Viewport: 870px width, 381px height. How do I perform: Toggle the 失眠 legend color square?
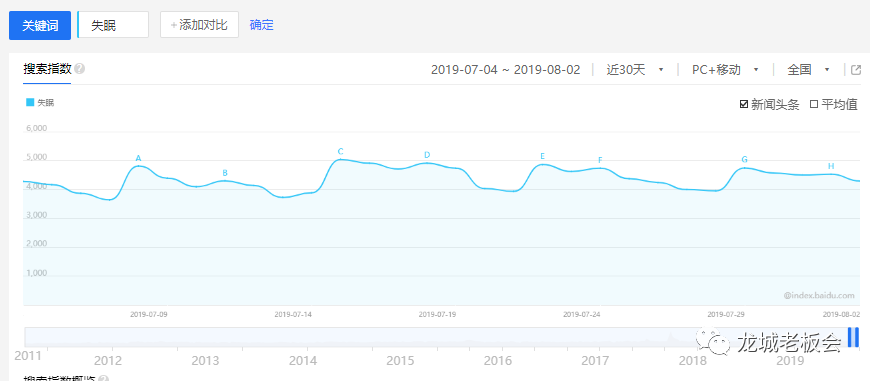click(x=30, y=102)
